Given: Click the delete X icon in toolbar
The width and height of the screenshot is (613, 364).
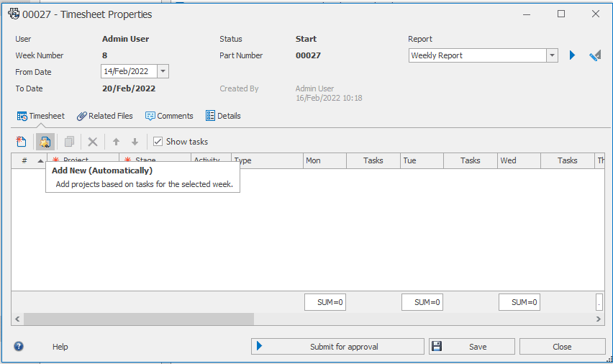Looking at the screenshot, I should pyautogui.click(x=93, y=142).
